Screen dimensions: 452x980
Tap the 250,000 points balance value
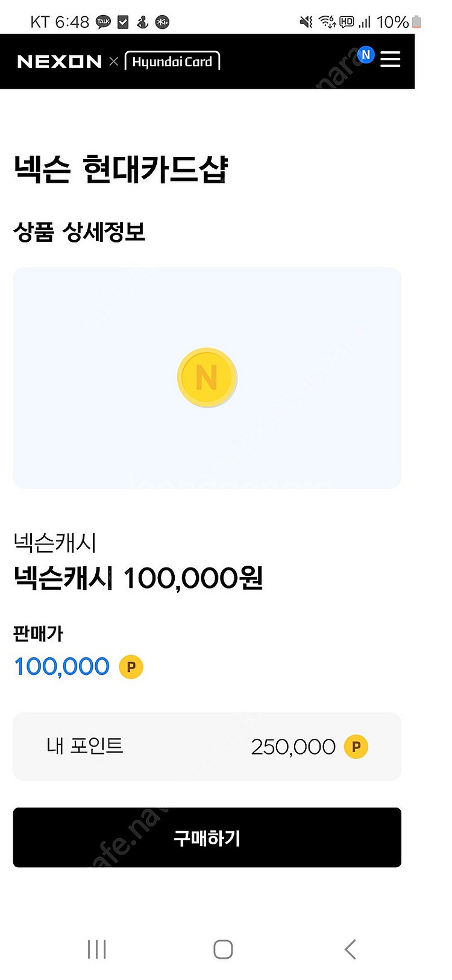(293, 747)
